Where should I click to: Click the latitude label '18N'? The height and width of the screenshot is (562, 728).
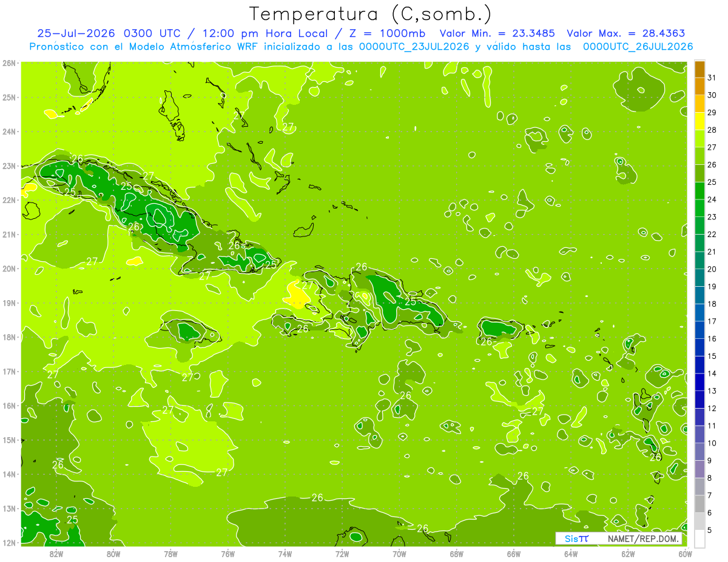[x=9, y=337]
